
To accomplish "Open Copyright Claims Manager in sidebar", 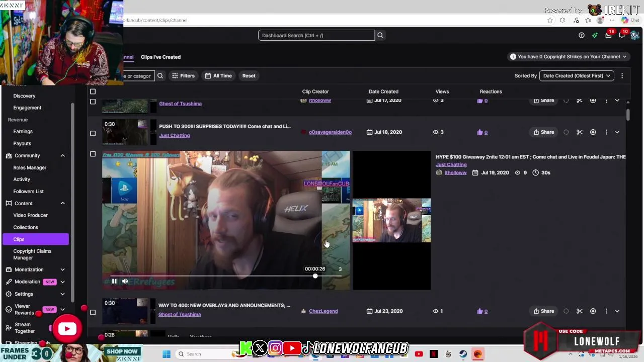I will pos(32,254).
